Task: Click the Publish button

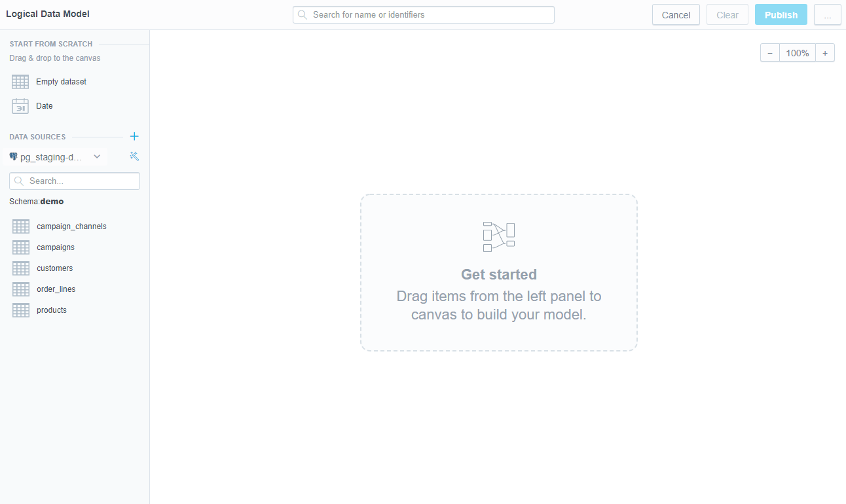Action: coord(781,15)
